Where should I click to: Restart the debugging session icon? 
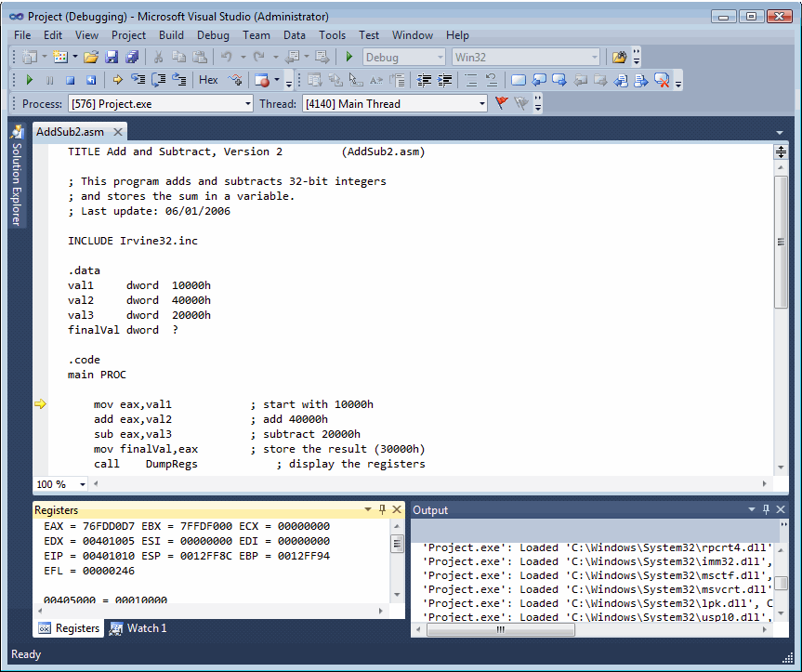[x=91, y=80]
